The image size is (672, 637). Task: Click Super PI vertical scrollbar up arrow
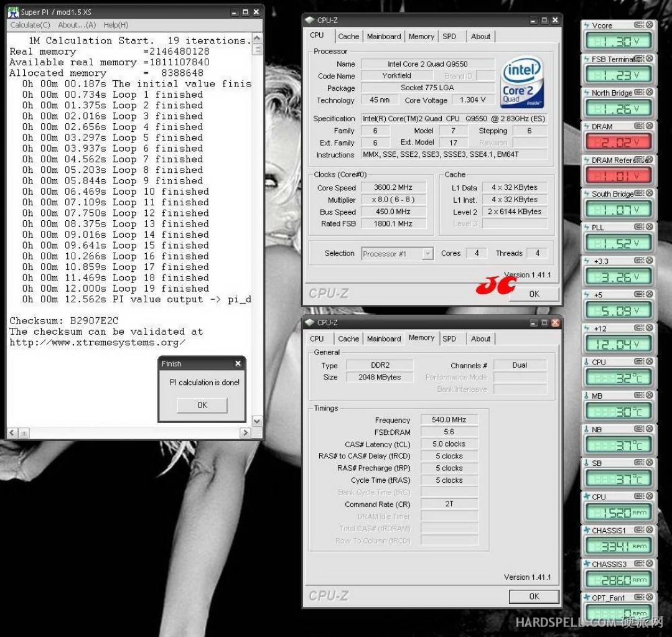point(257,38)
